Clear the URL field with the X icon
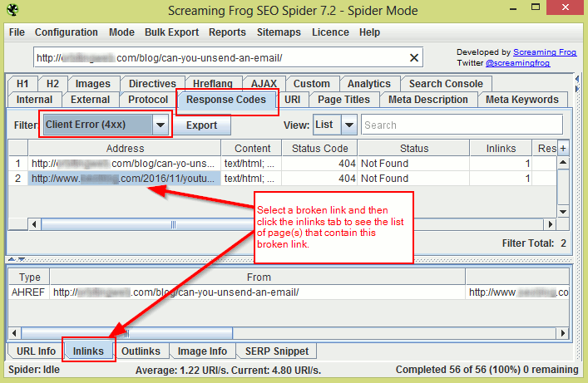The height and width of the screenshot is (383, 588). [414, 57]
